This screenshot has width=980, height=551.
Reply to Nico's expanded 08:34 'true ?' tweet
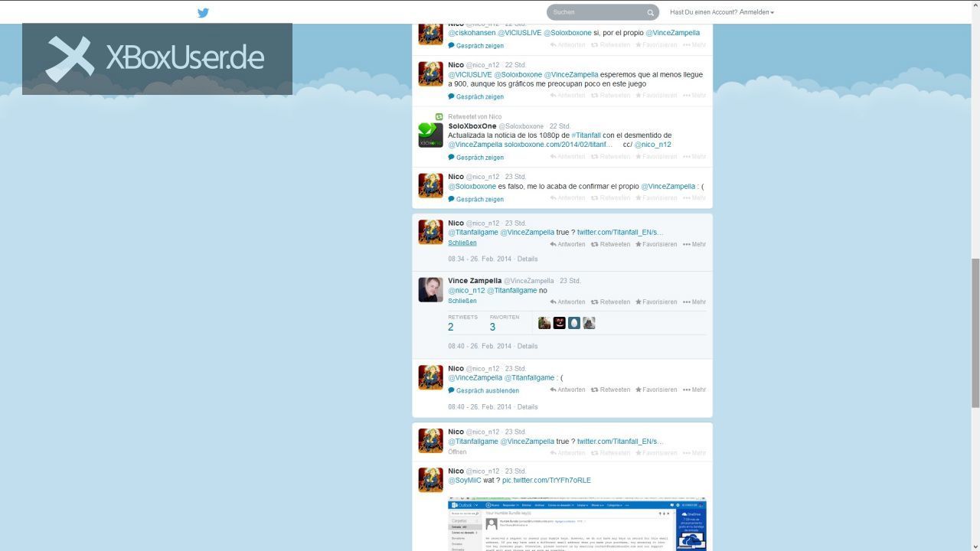pos(567,244)
